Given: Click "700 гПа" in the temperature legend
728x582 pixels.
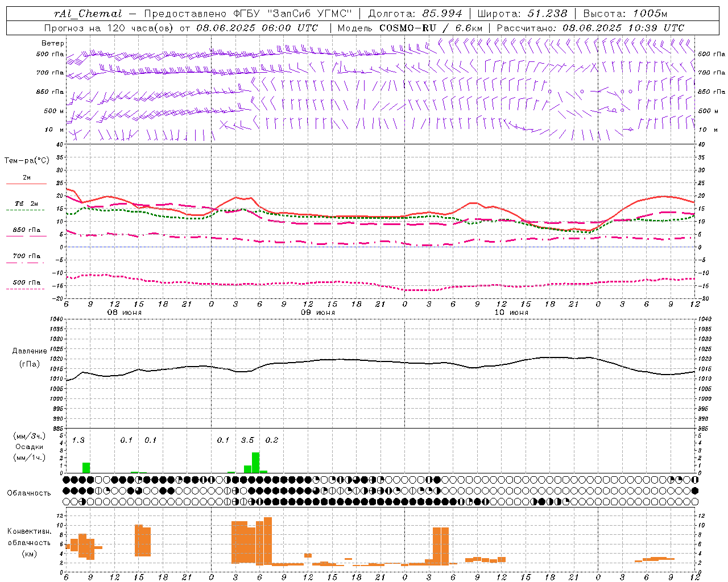Looking at the screenshot, I should [27, 256].
